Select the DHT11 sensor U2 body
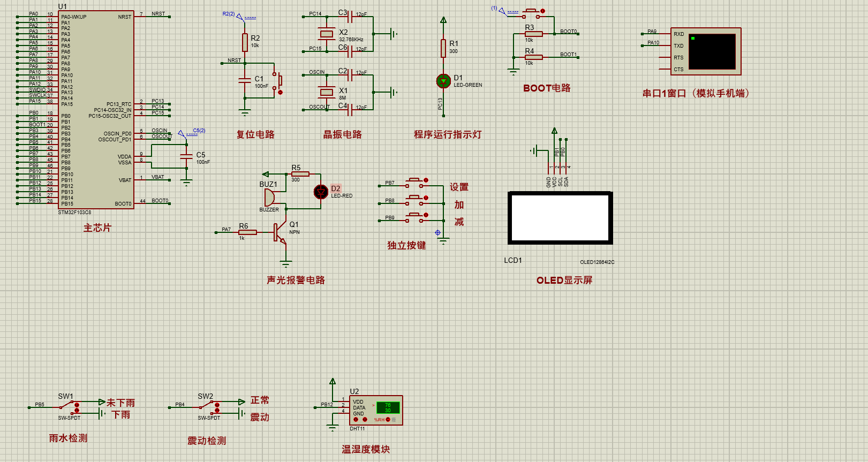This screenshot has height=462, width=868. [x=376, y=411]
